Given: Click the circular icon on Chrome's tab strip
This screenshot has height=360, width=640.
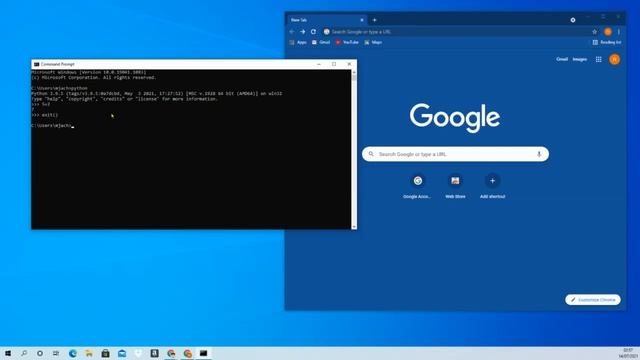Looking at the screenshot, I should 573,20.
